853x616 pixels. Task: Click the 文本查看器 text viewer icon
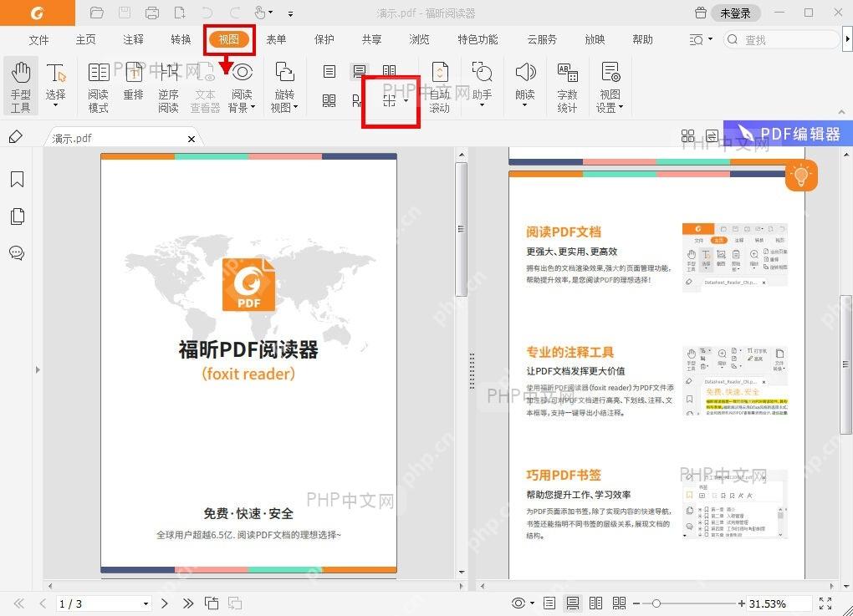(x=205, y=87)
